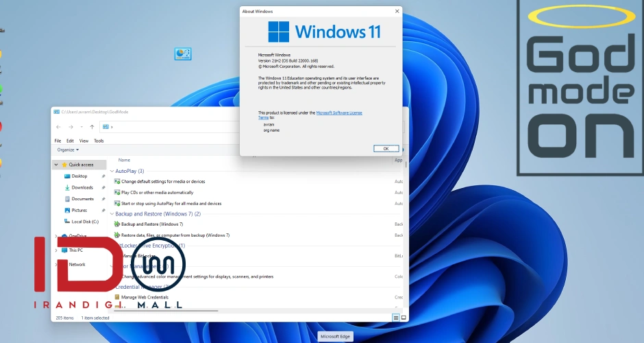The width and height of the screenshot is (644, 343).
Task: Open the Organize dropdown
Action: coord(68,150)
